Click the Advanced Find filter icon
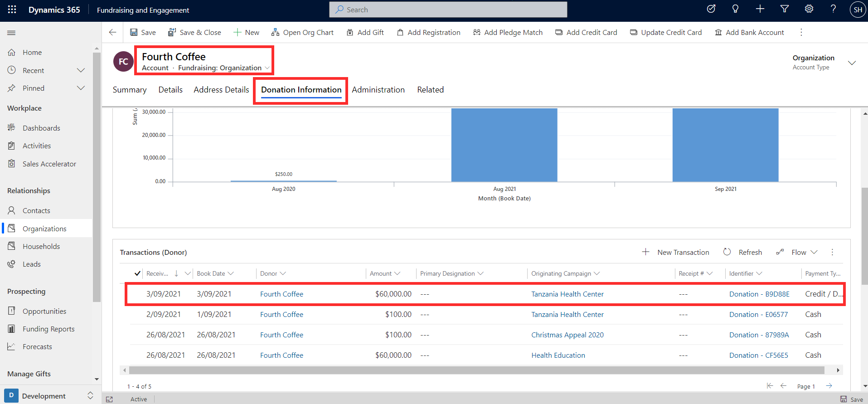Screen dimensions: 868x404 pyautogui.click(x=785, y=9)
